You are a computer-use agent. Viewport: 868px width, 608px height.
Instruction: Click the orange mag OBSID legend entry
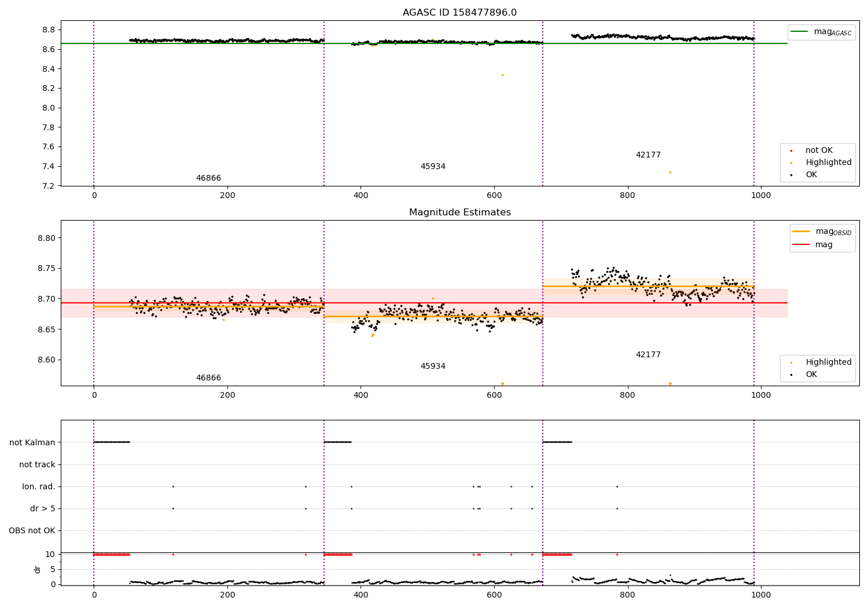point(822,232)
